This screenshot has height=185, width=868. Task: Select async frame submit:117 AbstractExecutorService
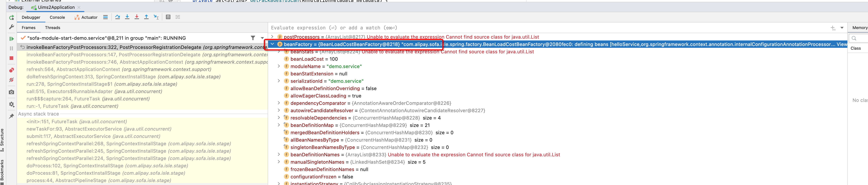(143, 136)
